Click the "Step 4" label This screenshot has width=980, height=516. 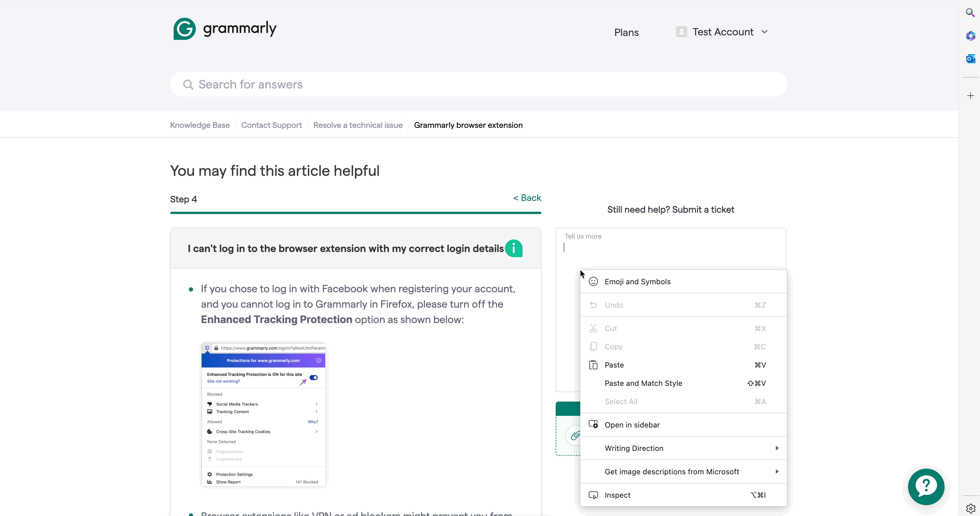(183, 199)
